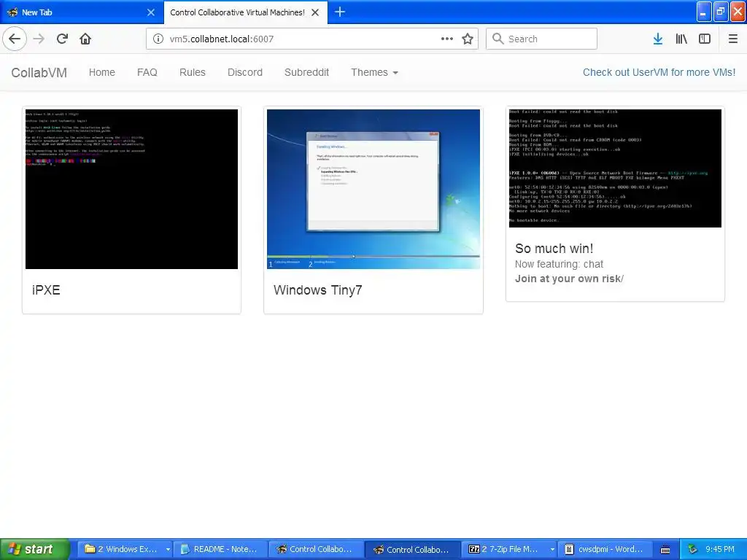Click the system tray icon beside the clock
This screenshot has height=560, width=747.
(x=693, y=549)
